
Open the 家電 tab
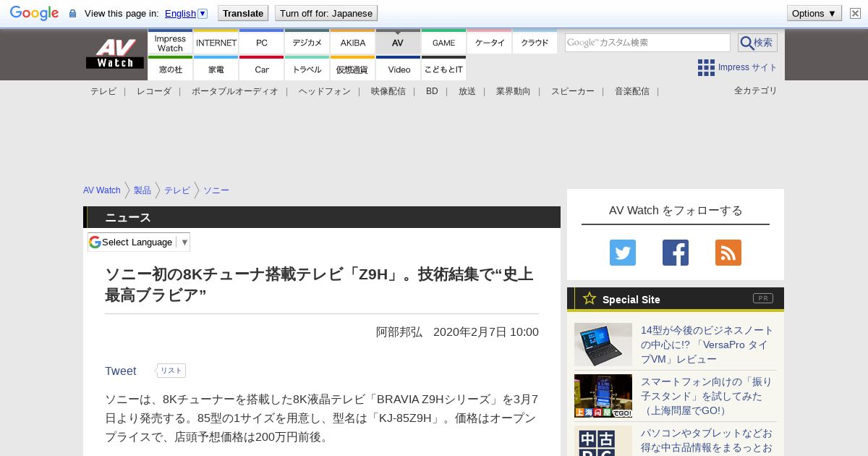[x=216, y=69]
